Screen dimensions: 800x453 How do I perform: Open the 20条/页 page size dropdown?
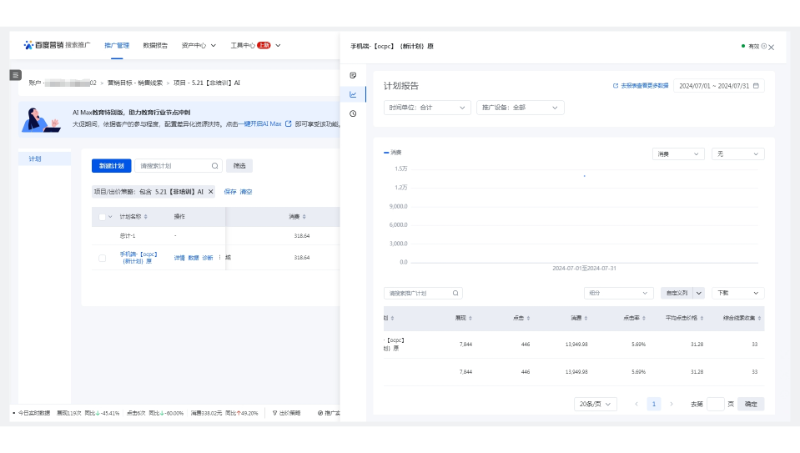click(x=595, y=404)
